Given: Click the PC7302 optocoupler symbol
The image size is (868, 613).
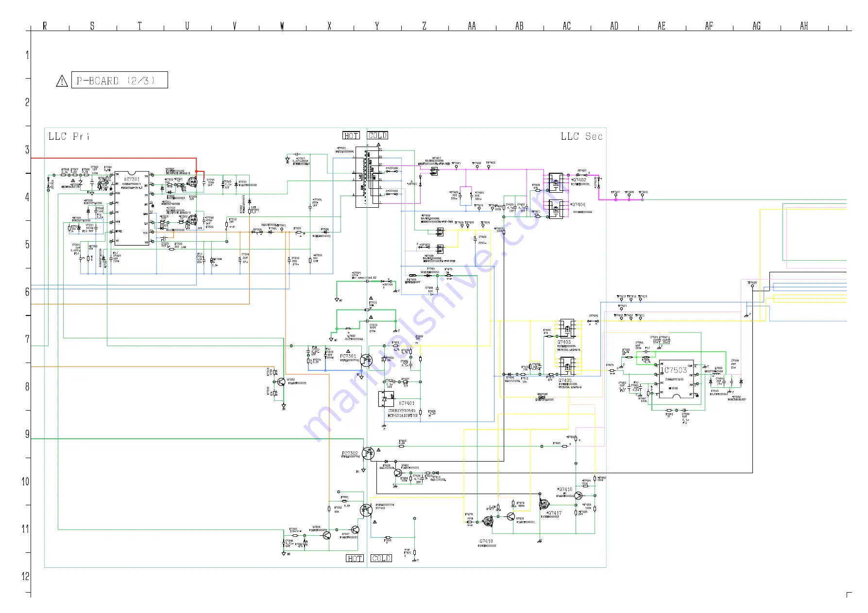Looking at the screenshot, I should 368,453.
